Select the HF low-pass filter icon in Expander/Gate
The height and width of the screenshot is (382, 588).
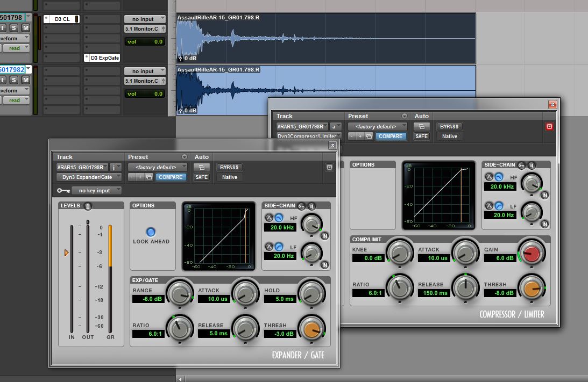(x=279, y=218)
